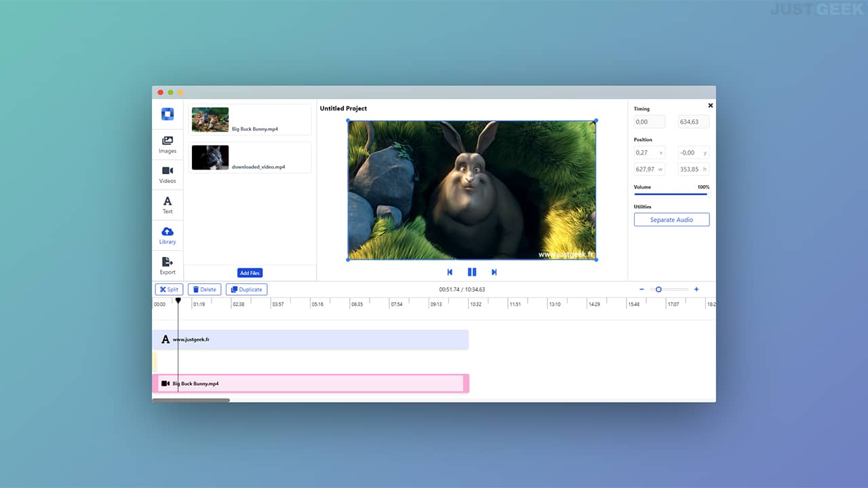Viewport: 868px width, 488px height.
Task: Click the timing end field 634,63
Action: (x=694, y=122)
